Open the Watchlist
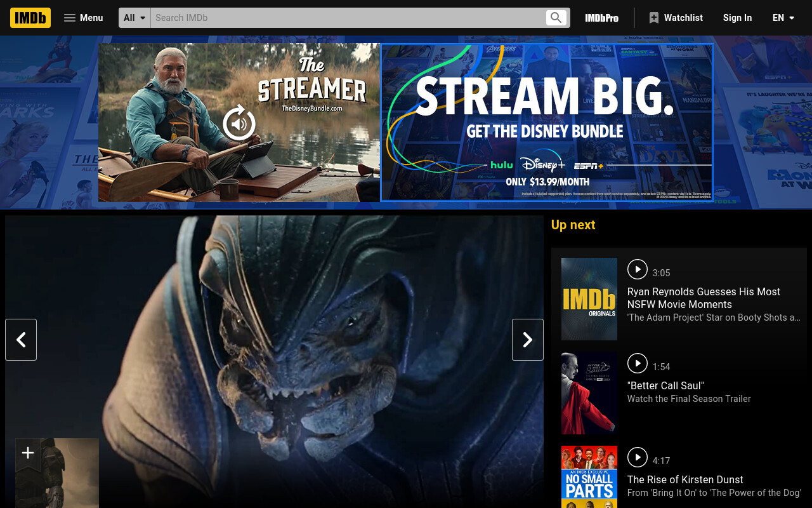This screenshot has width=812, height=508. 676,18
